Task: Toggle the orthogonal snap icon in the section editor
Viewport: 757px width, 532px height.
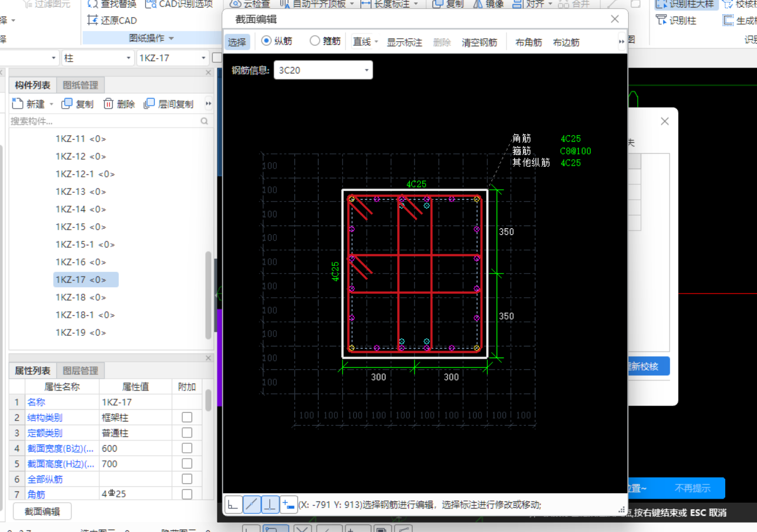Action: (233, 504)
